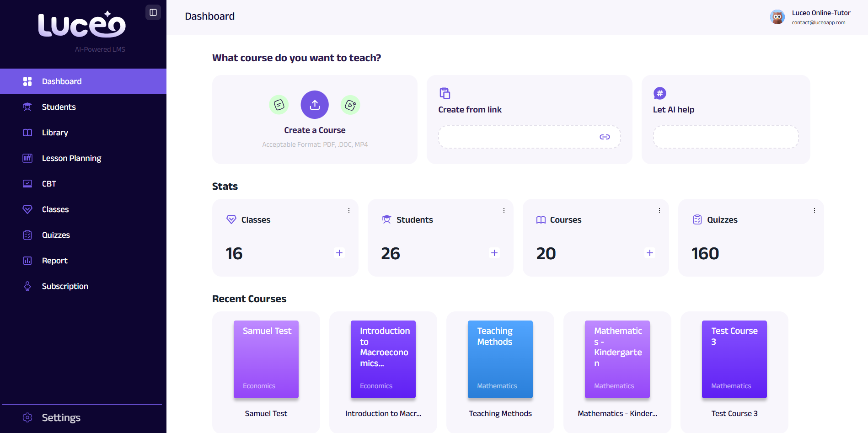Image resolution: width=868 pixels, height=433 pixels.
Task: Open the Teaching Methods course thumbnail
Action: [500, 359]
